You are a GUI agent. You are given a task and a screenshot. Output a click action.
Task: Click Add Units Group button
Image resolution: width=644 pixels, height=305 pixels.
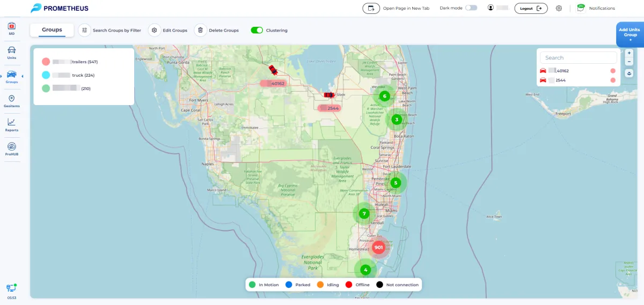[x=630, y=35]
